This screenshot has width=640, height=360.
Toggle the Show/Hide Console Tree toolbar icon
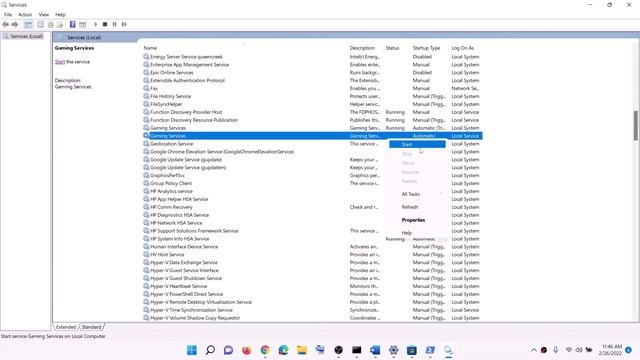pos(28,24)
